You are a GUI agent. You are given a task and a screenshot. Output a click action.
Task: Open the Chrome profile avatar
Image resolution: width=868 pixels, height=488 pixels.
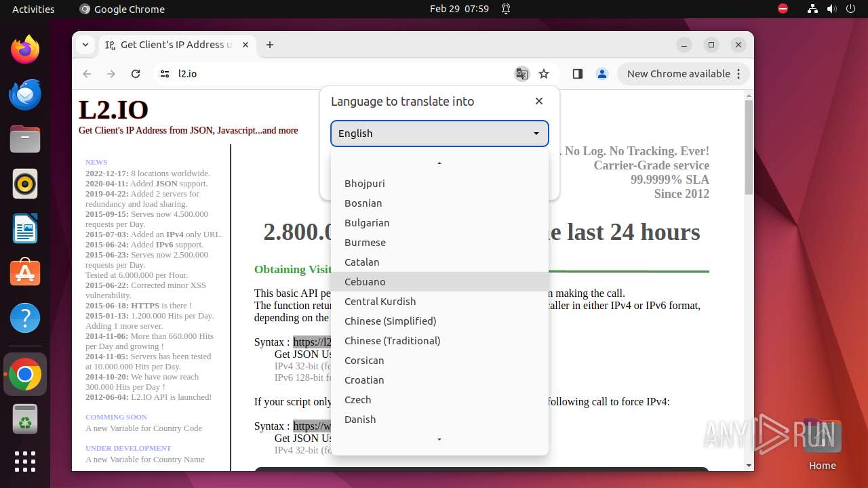pyautogui.click(x=602, y=74)
